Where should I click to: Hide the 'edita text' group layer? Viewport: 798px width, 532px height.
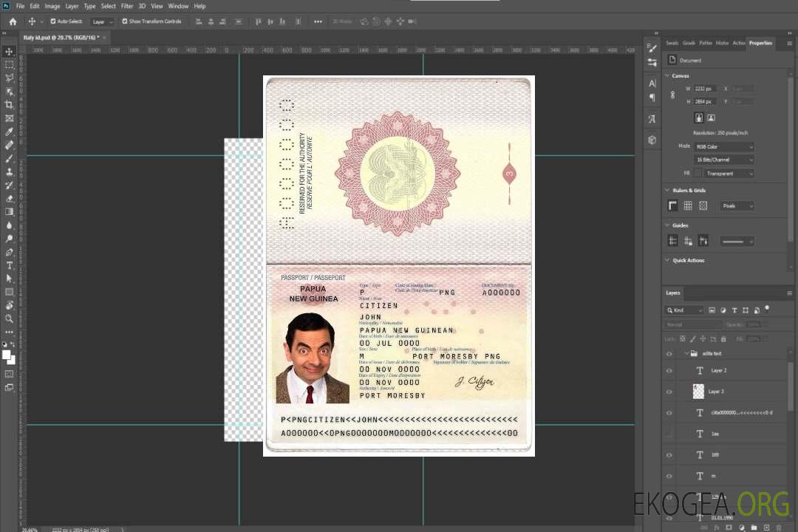click(x=669, y=354)
